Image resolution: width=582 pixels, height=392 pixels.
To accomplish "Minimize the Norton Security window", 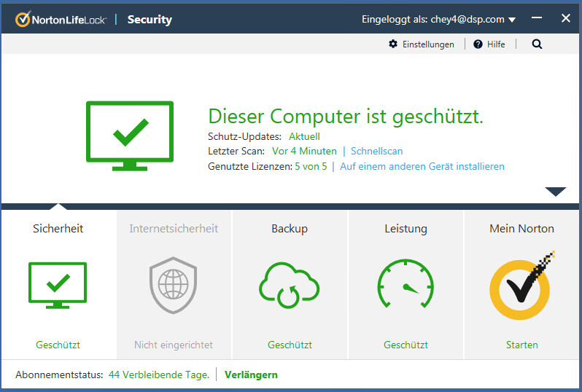I will click(537, 19).
